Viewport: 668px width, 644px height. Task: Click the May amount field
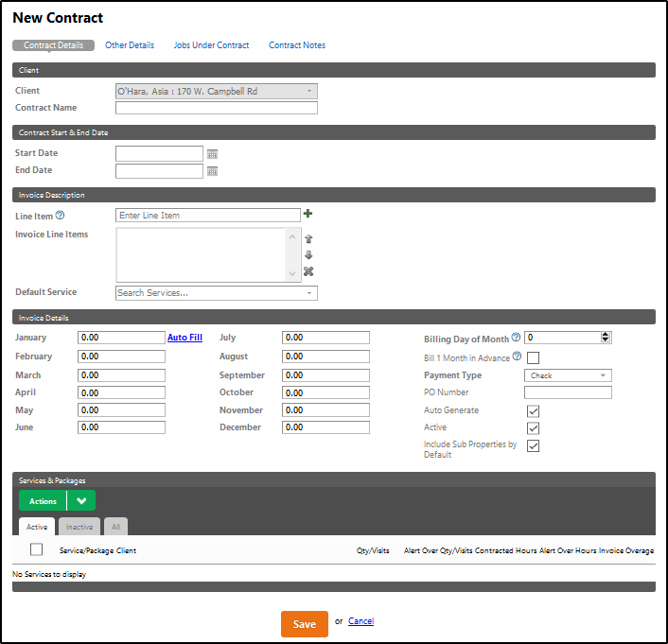pos(121,410)
